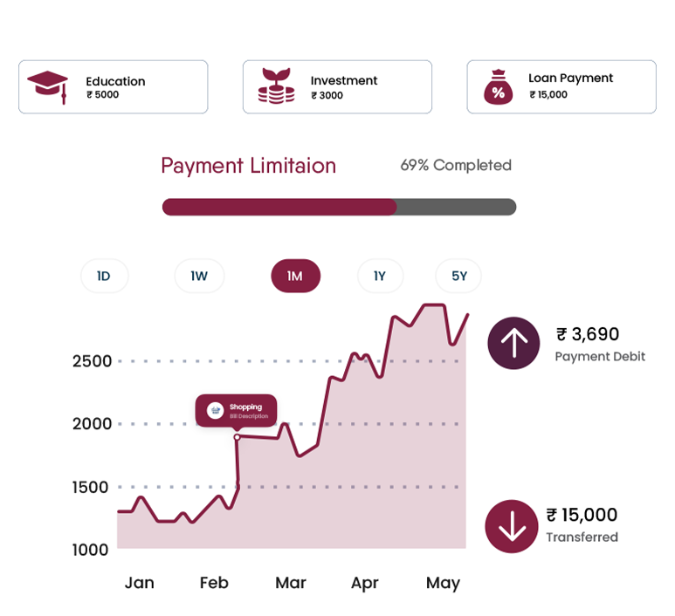Screen dimensions: 675x616
Task: Switch chart to 5Y range
Action: pyautogui.click(x=458, y=276)
